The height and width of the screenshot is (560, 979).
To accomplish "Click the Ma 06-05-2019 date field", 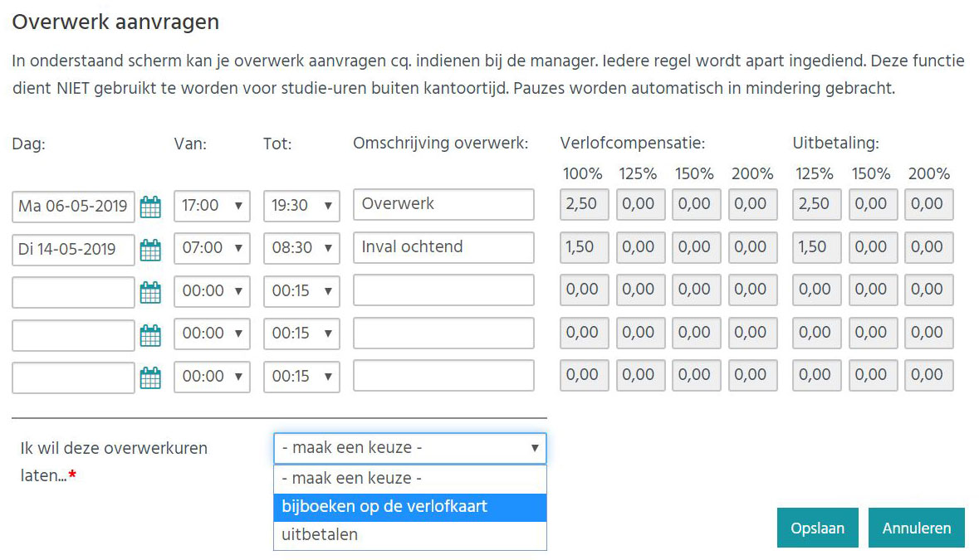I will 74,206.
